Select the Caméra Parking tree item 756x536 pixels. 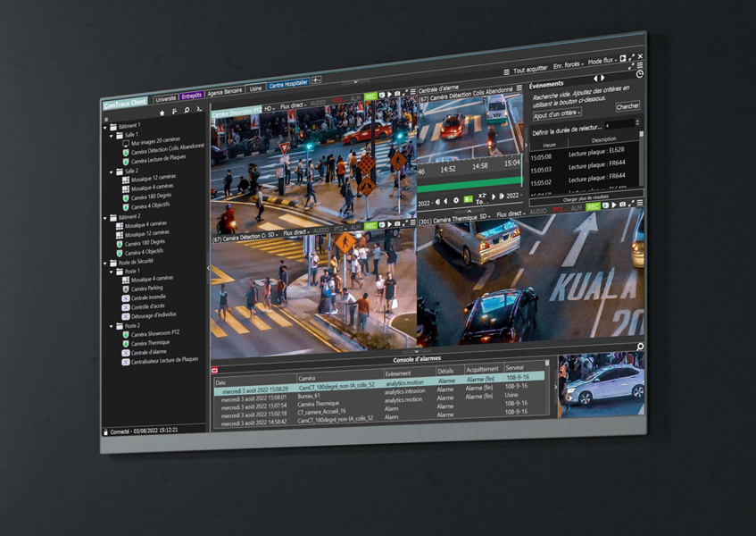(147, 289)
